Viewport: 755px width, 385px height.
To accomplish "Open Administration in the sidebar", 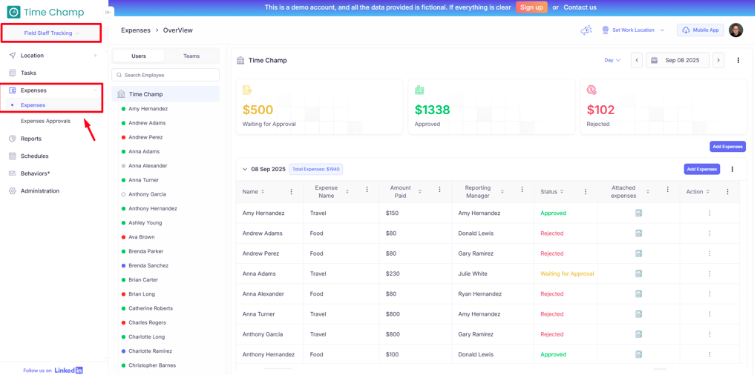I will coord(39,191).
